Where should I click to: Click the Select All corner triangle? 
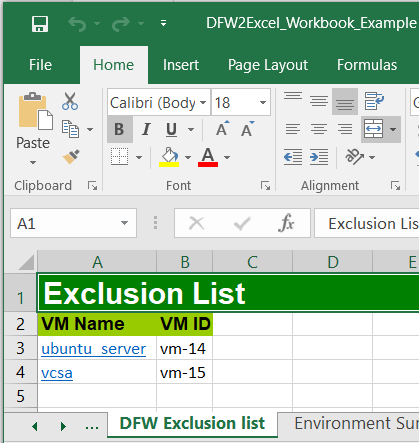click(26, 262)
